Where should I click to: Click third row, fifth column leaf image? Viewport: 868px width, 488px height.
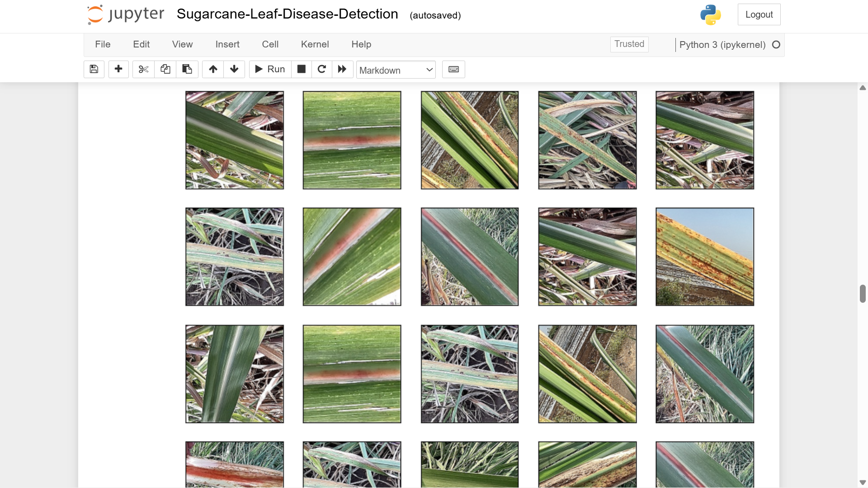(x=705, y=374)
